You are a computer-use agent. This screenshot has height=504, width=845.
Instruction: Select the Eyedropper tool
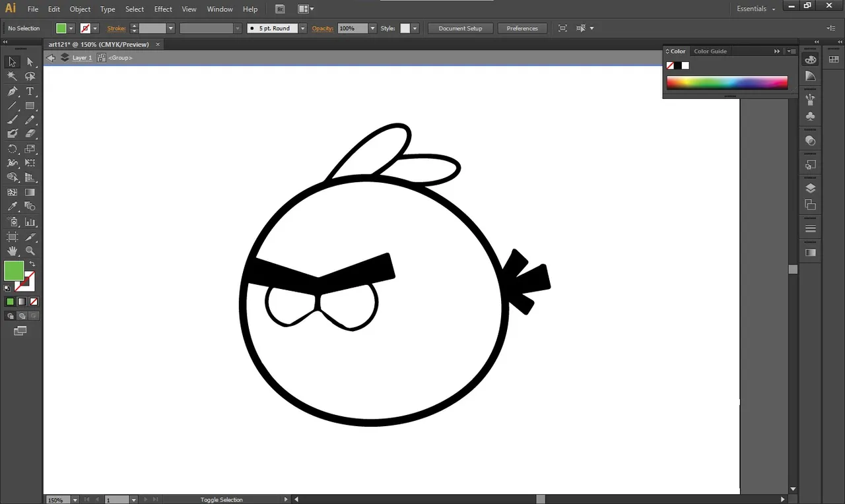[x=12, y=206]
